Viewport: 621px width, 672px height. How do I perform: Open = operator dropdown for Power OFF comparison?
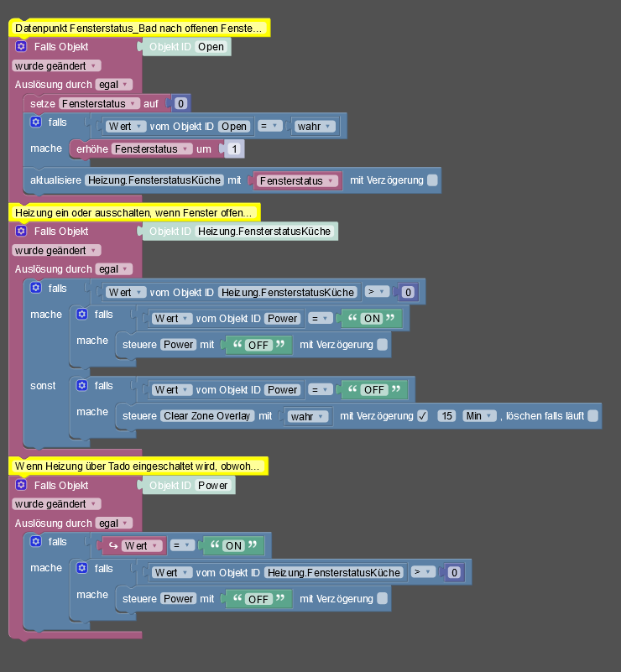pyautogui.click(x=320, y=389)
